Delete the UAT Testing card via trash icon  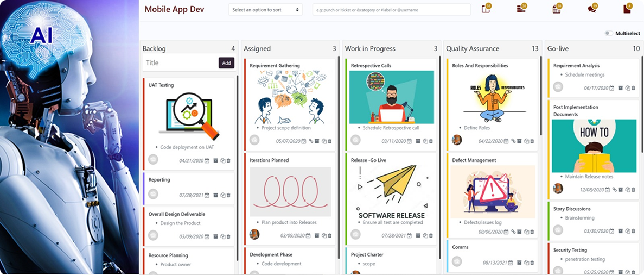[x=228, y=160]
